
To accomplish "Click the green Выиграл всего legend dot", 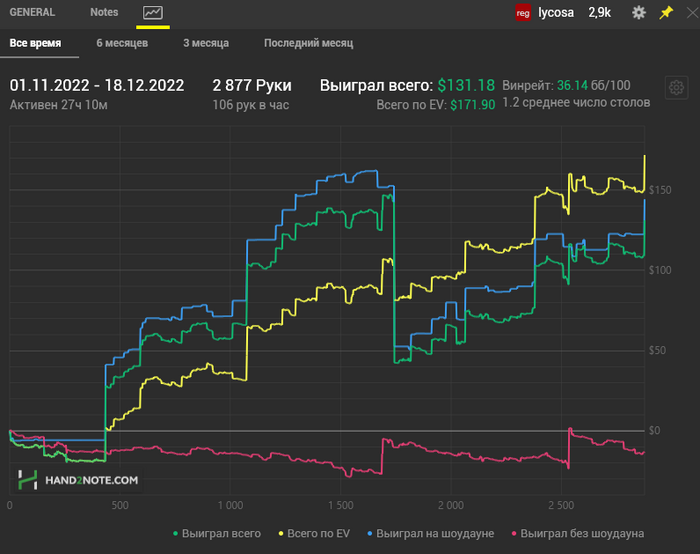I will click(175, 533).
